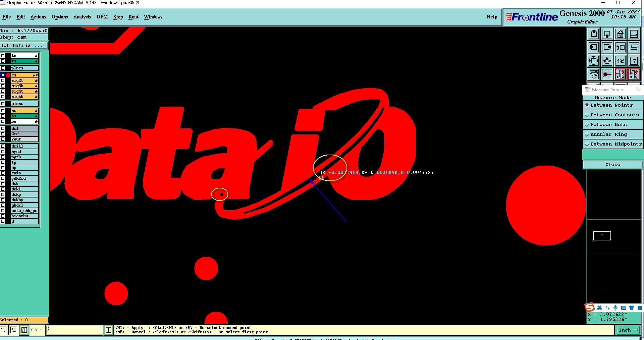This screenshot has width=644, height=340.
Task: Open the Help menu
Action: tap(492, 17)
